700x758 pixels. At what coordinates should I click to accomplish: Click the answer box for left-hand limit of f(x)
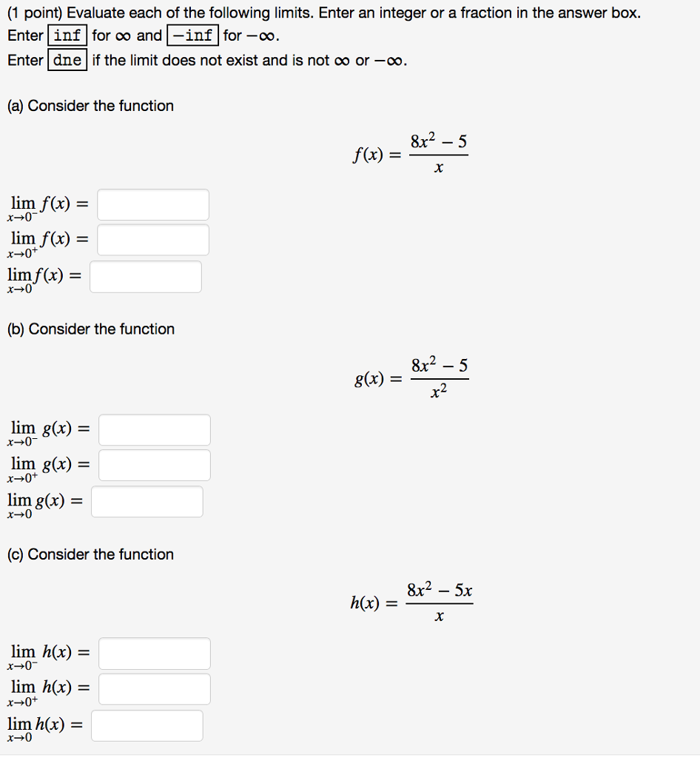click(x=153, y=205)
